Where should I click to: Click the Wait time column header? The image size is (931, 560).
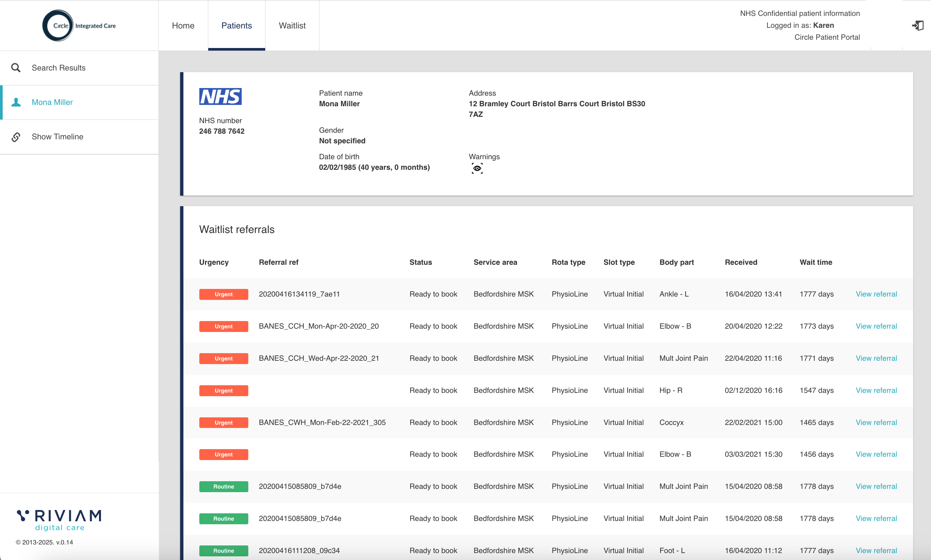point(815,262)
